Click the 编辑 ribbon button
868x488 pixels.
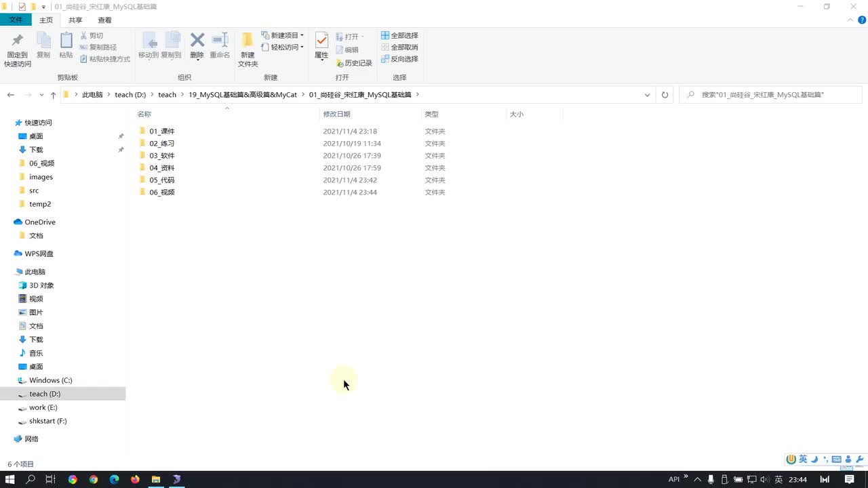click(x=347, y=50)
